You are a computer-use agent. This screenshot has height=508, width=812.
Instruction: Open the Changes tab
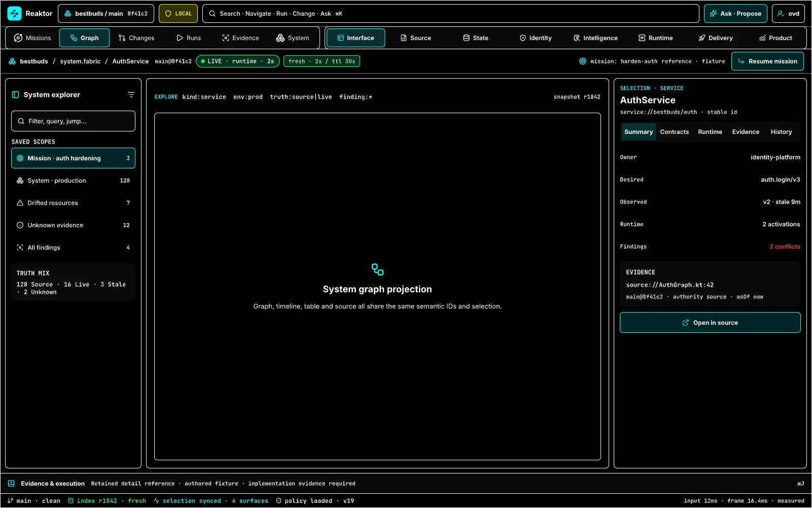[x=136, y=38]
